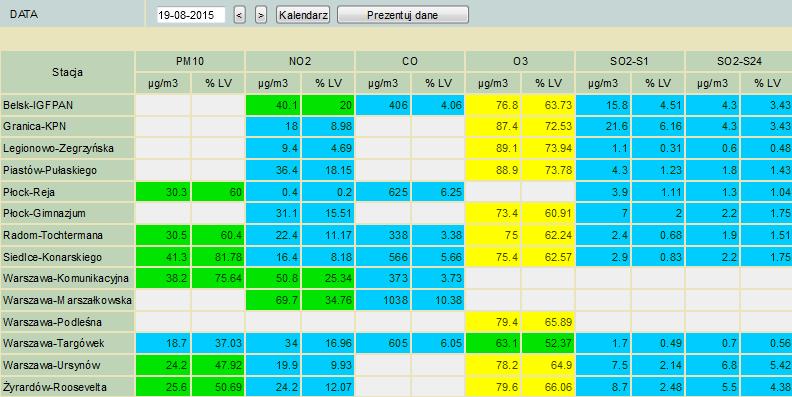The width and height of the screenshot is (792, 397).
Task: Click the μg/m3 subheader under PM10
Action: pos(163,83)
